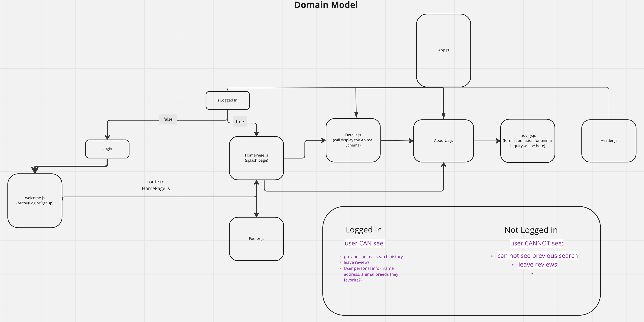Click can not see previous search bullet
This screenshot has height=322, width=644.
click(x=537, y=256)
